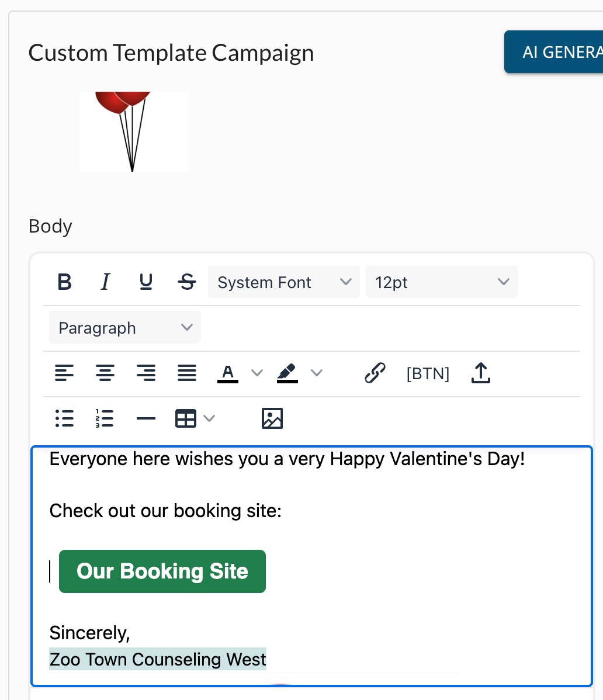Open the Paragraph format dropdown
Screen dimensions: 603x700
click(125, 328)
